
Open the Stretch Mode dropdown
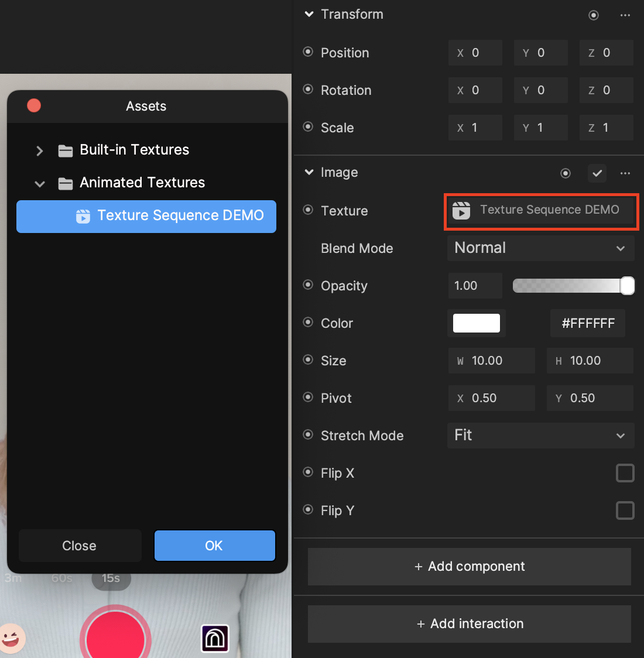tap(540, 436)
